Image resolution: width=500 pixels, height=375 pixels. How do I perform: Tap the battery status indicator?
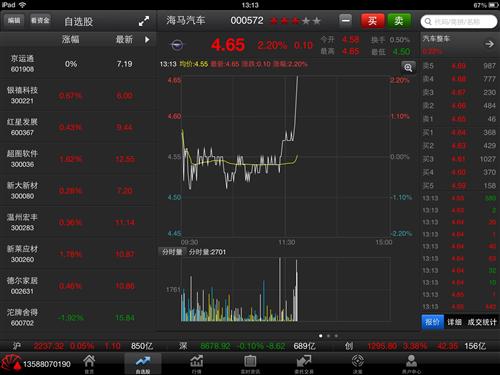click(494, 5)
